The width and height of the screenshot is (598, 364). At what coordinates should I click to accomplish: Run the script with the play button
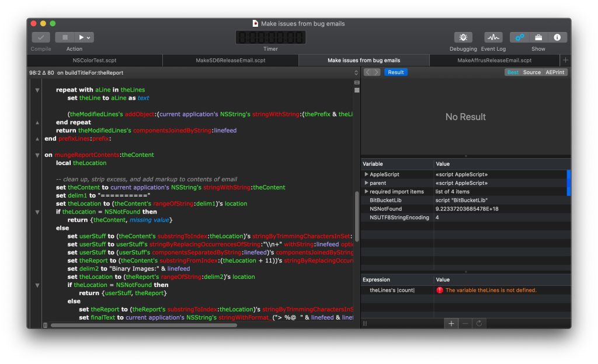point(82,37)
